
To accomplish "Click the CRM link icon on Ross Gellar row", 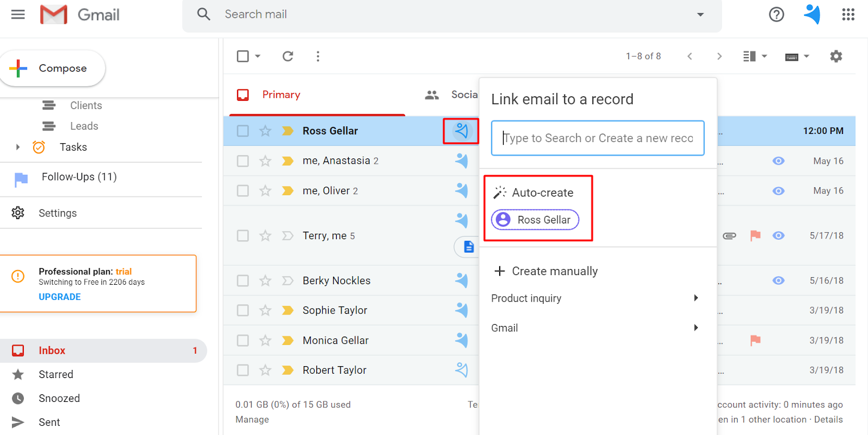I will coord(461,131).
